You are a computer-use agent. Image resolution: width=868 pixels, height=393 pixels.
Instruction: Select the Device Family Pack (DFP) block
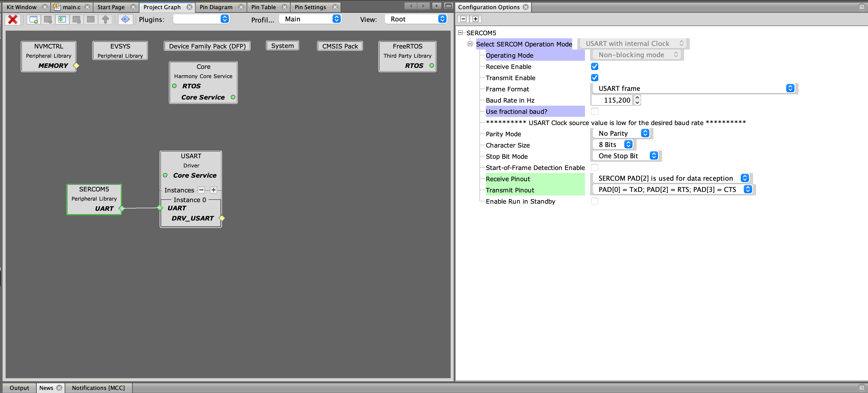tap(207, 46)
